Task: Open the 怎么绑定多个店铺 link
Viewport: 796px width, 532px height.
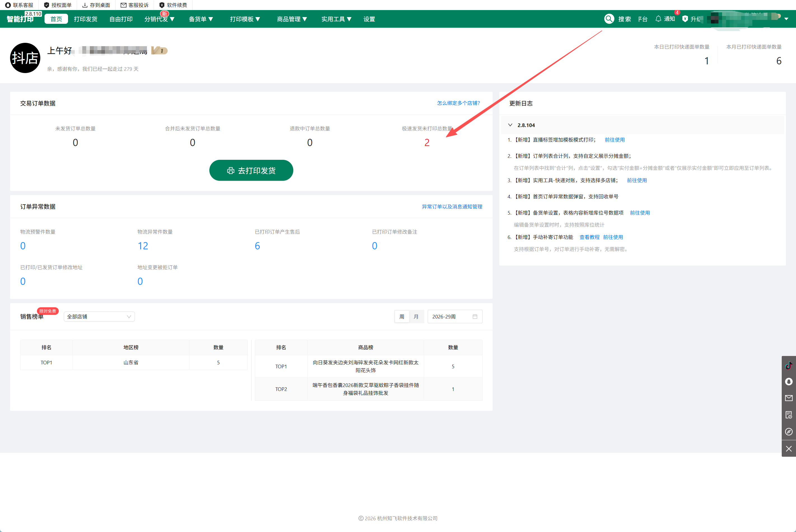Action: point(458,103)
